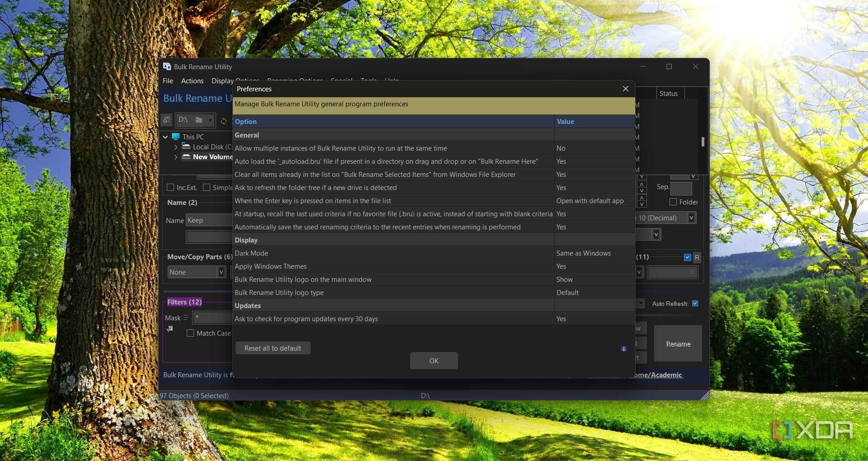This screenshot has height=461, width=868.
Task: Click the OK button in Preferences
Action: [x=434, y=361]
